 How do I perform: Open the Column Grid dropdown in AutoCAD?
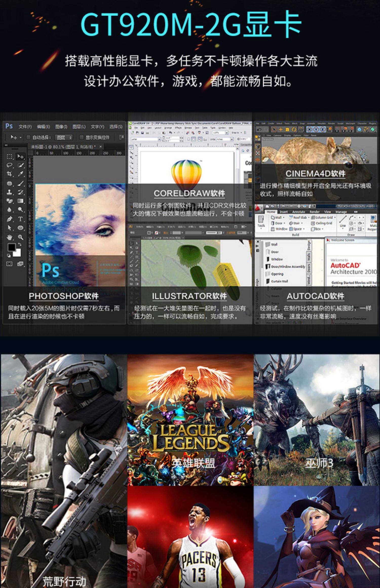(335, 218)
